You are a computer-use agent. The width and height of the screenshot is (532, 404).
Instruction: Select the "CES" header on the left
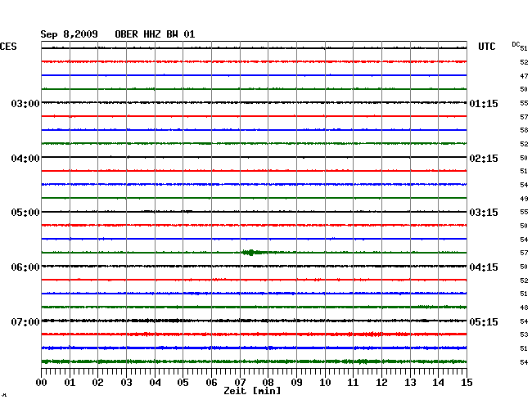(x=8, y=47)
